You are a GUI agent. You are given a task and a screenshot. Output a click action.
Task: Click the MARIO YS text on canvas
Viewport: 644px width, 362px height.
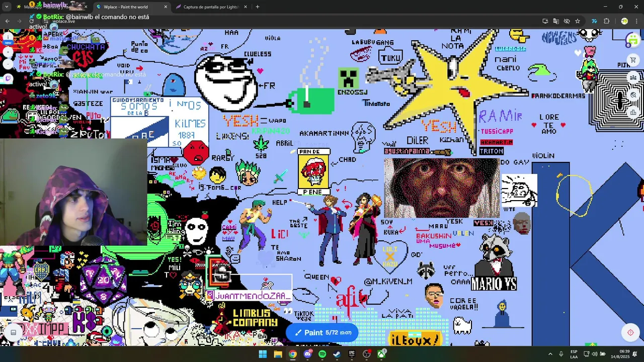tap(494, 284)
